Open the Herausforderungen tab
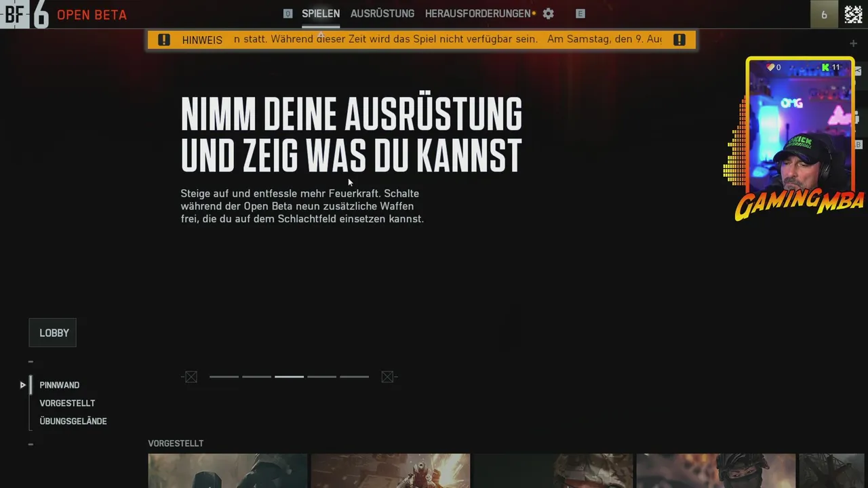Screen dimensions: 868x488 point(478,14)
